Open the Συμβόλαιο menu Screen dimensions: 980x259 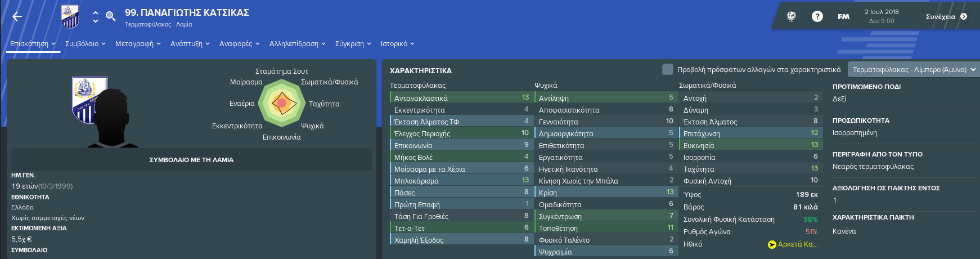(x=86, y=43)
